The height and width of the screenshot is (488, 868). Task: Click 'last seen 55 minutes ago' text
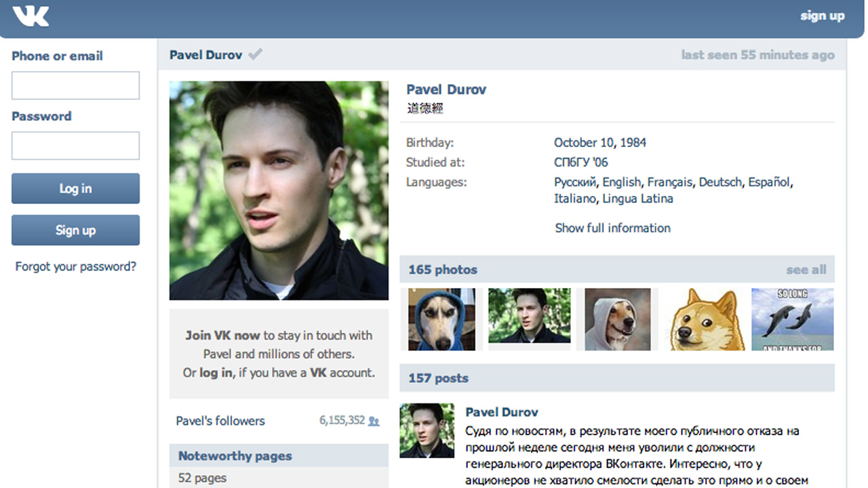coord(758,55)
